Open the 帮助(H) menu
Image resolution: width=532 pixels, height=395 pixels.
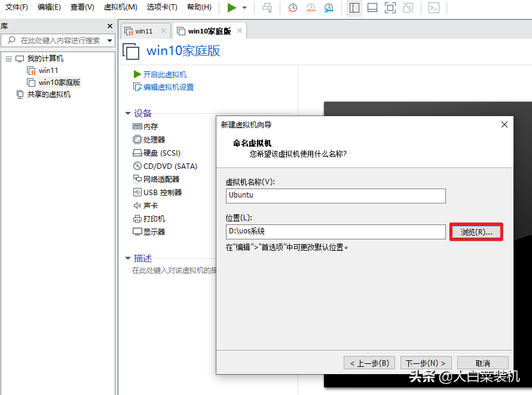199,7
